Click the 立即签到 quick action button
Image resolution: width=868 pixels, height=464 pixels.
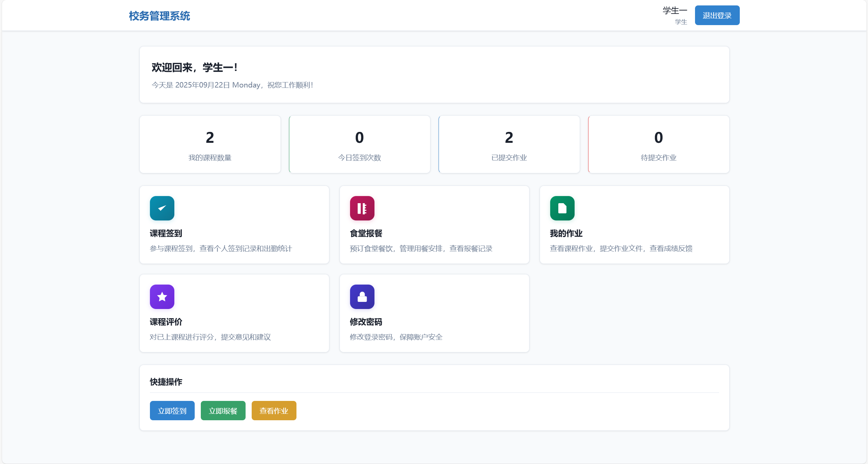tap(172, 410)
